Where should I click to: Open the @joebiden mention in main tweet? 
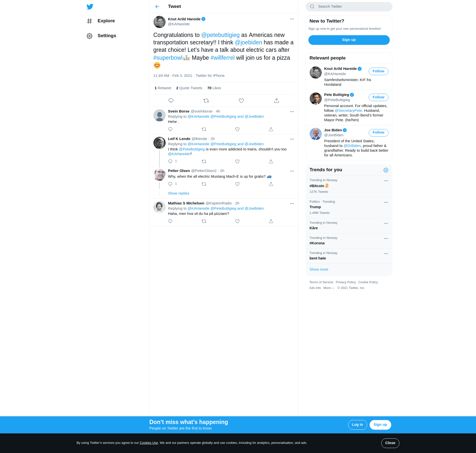pos(248,42)
